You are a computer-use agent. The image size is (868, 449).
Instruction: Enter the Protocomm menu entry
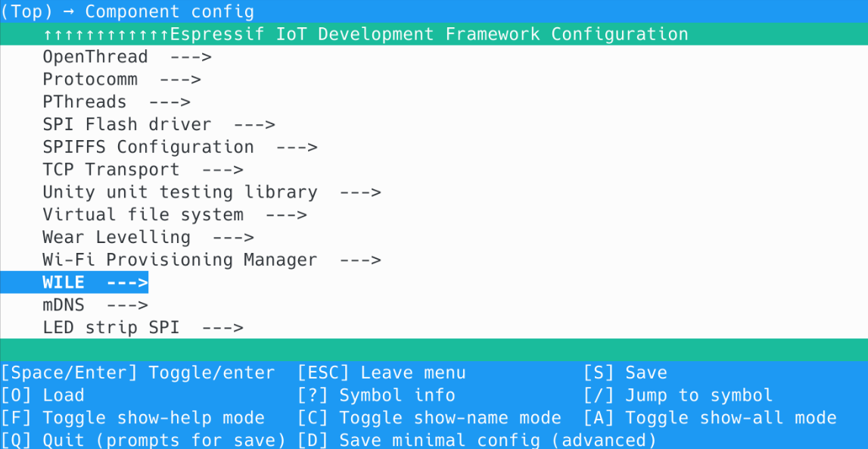89,80
